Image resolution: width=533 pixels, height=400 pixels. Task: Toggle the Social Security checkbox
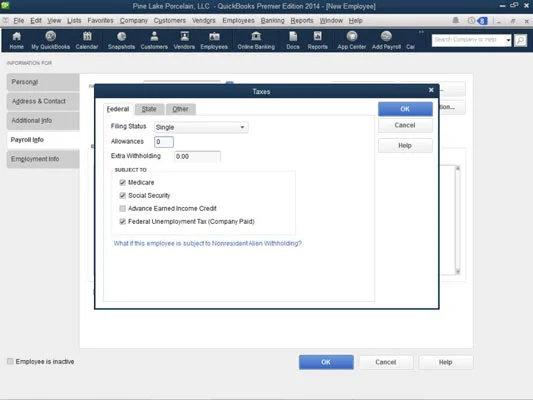pyautogui.click(x=123, y=195)
